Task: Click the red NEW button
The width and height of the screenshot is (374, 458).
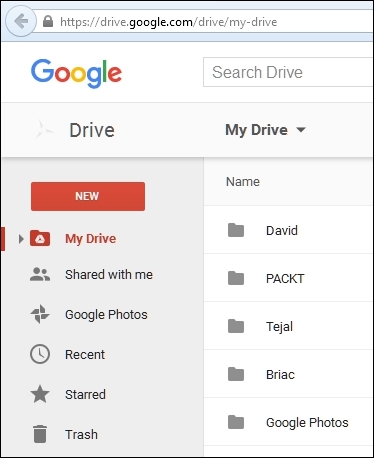Action: coord(88,196)
